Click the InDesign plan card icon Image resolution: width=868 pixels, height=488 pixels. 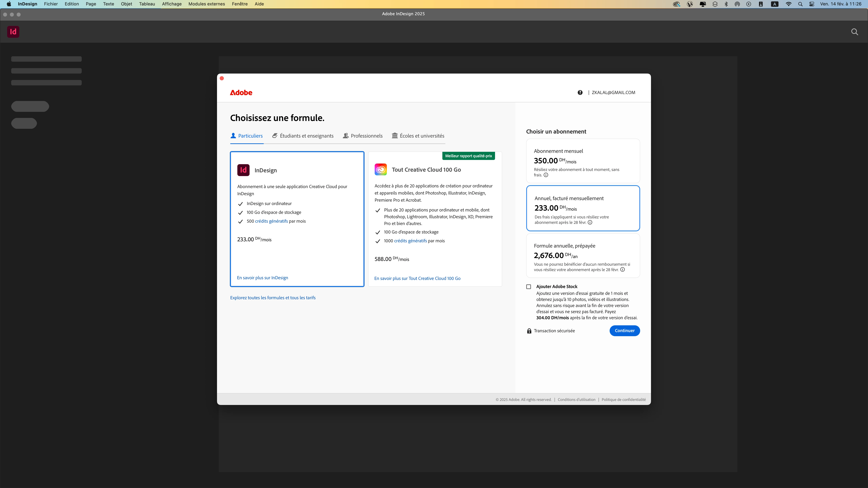[x=243, y=170]
